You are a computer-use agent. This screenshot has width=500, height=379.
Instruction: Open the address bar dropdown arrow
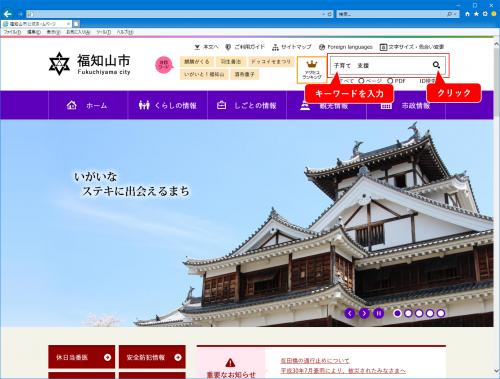click(x=323, y=14)
